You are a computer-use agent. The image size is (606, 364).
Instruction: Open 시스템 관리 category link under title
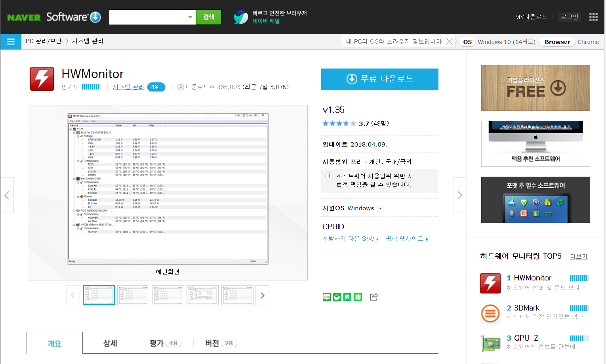(x=128, y=87)
